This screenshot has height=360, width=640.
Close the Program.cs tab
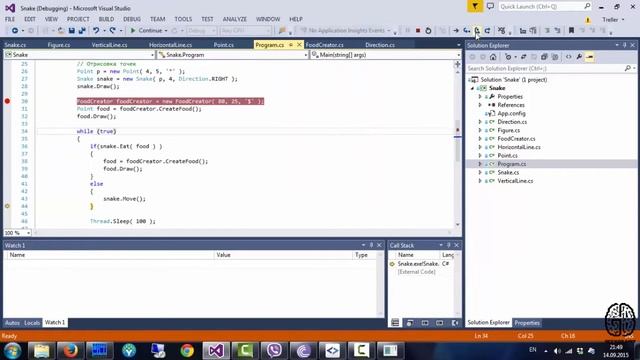(x=299, y=45)
